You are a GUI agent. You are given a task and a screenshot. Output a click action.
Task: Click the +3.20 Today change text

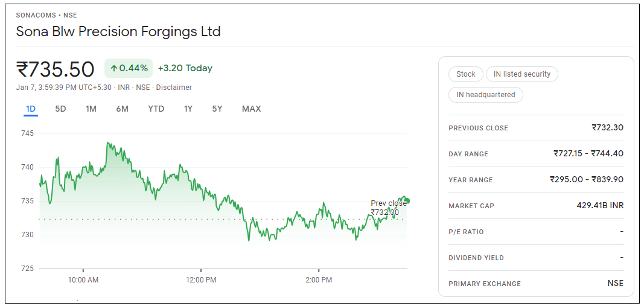point(185,68)
